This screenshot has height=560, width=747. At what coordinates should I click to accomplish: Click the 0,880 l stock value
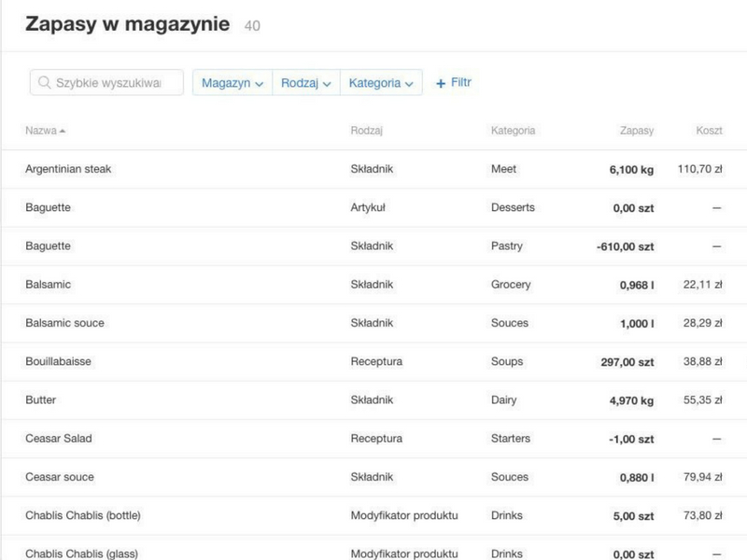click(x=637, y=478)
